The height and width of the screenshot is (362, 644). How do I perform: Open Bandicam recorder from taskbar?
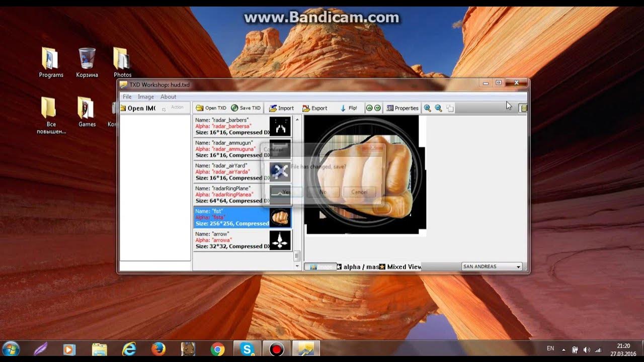pos(276,349)
